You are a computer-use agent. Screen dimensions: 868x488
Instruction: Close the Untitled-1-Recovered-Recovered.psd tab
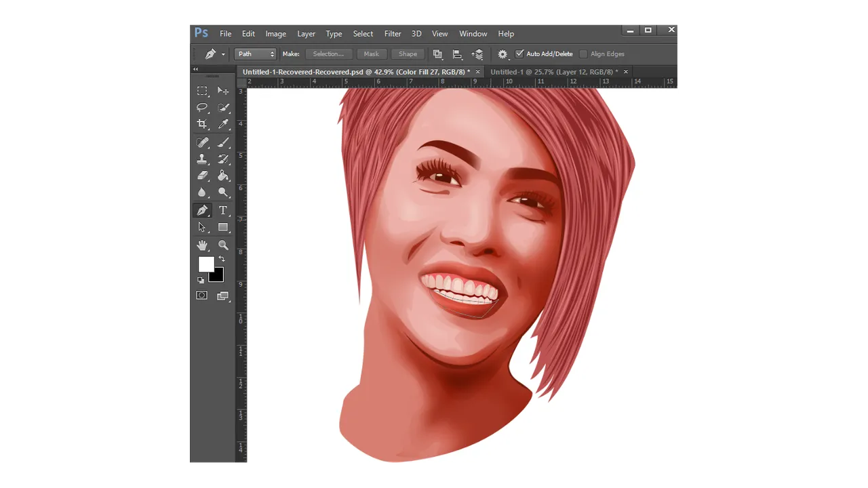477,72
